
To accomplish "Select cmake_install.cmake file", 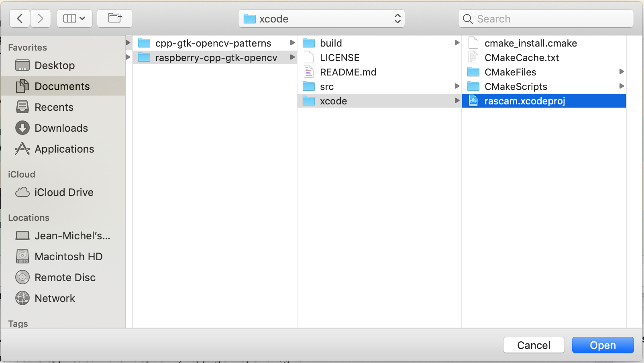I will (544, 43).
